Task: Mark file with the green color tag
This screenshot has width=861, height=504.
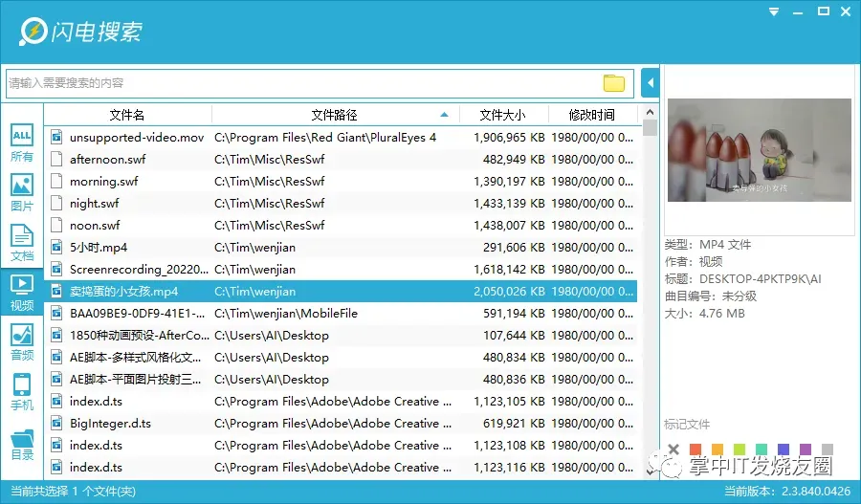Action: (x=740, y=449)
